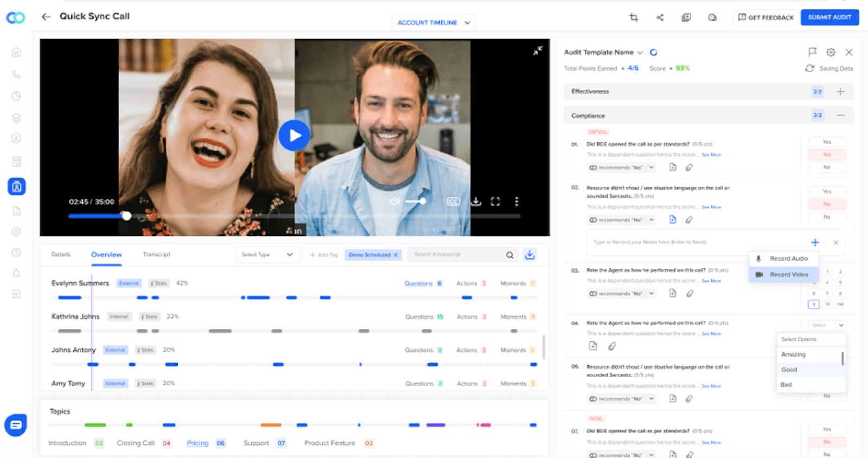
Task: Switch to the Details tab
Action: point(61,254)
